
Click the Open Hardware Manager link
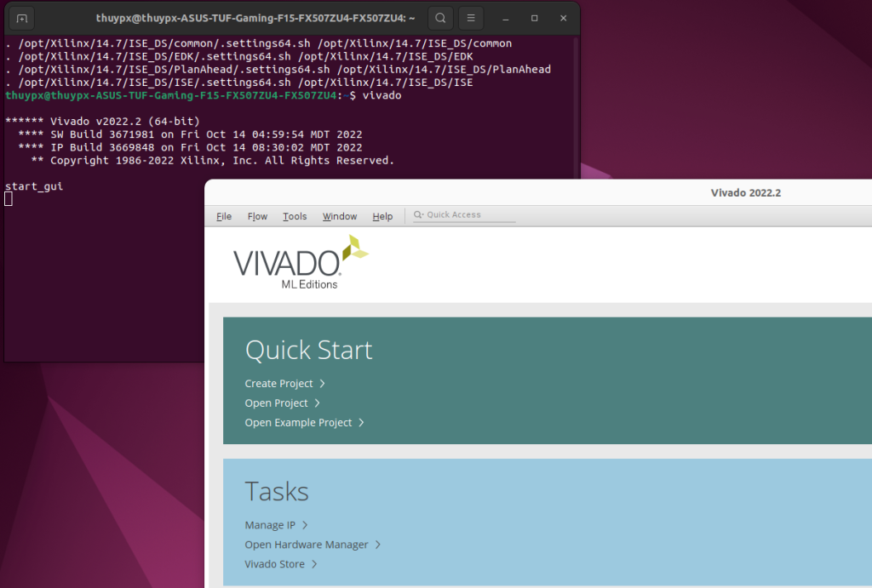pos(307,545)
